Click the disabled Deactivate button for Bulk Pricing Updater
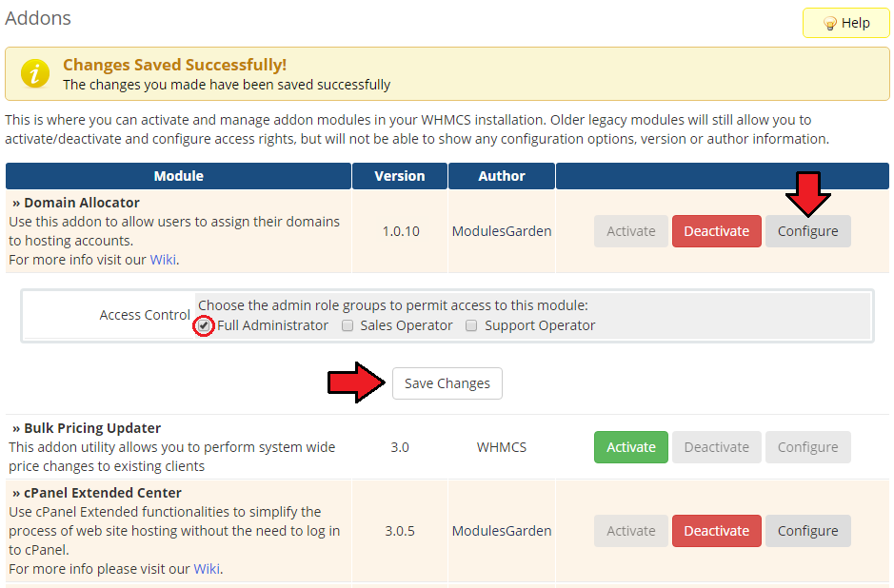The image size is (894, 588). (x=717, y=447)
